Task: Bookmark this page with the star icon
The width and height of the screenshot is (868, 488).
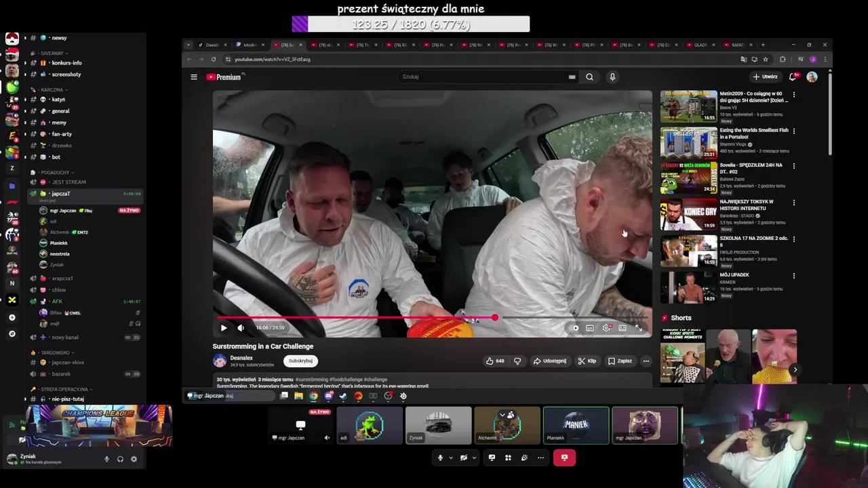Action: pyautogui.click(x=765, y=59)
